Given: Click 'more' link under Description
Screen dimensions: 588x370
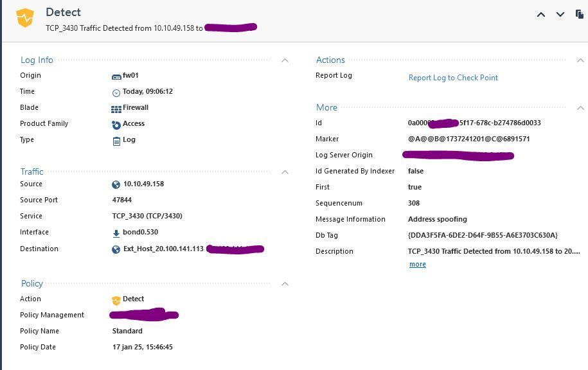Looking at the screenshot, I should click(417, 264).
